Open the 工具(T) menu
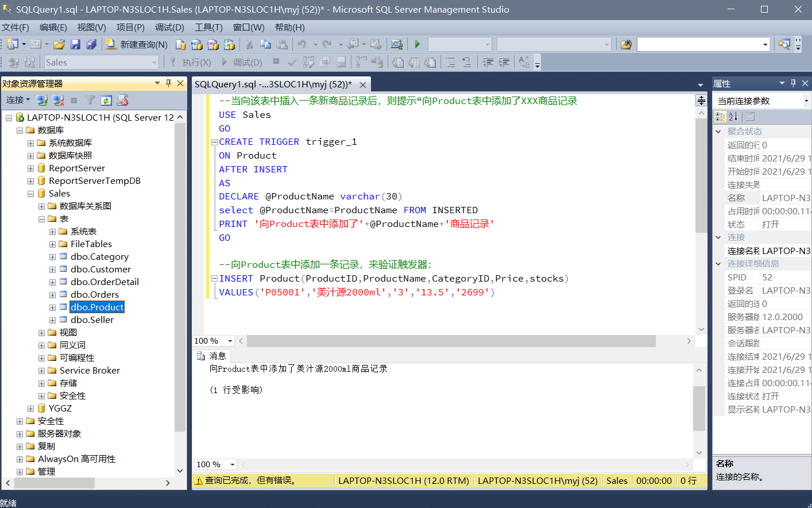The image size is (812, 508). tap(208, 28)
